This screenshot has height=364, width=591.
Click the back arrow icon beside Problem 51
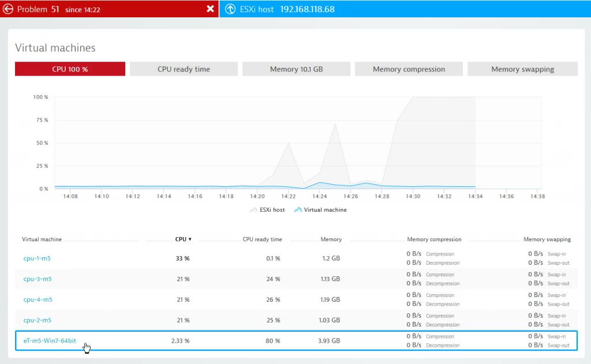coord(8,9)
